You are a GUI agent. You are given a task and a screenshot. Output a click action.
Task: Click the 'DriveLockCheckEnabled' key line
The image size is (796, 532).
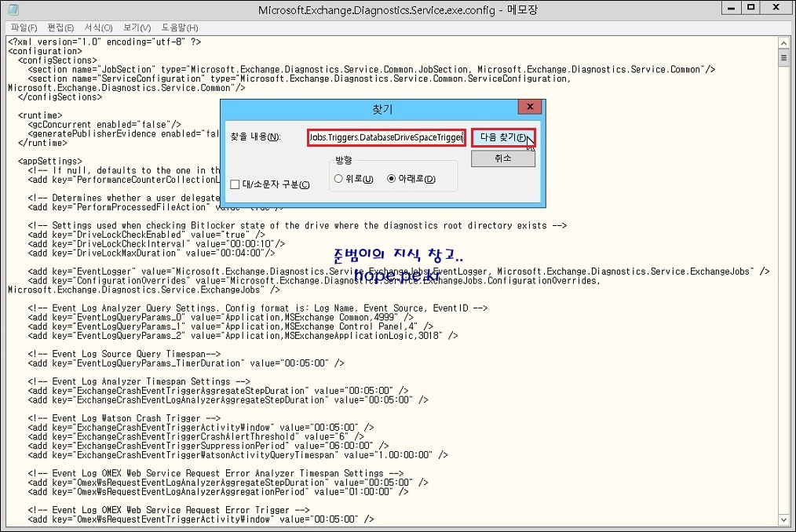(146, 235)
